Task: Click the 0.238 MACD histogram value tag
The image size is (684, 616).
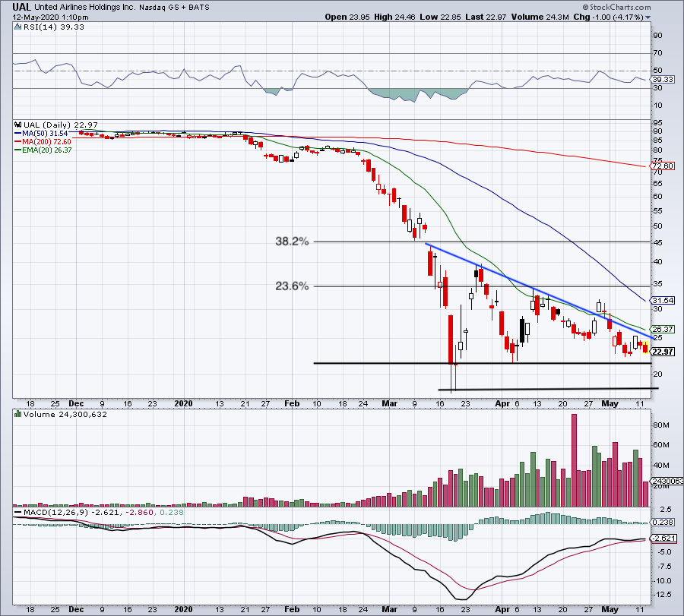Action: pyautogui.click(x=663, y=523)
